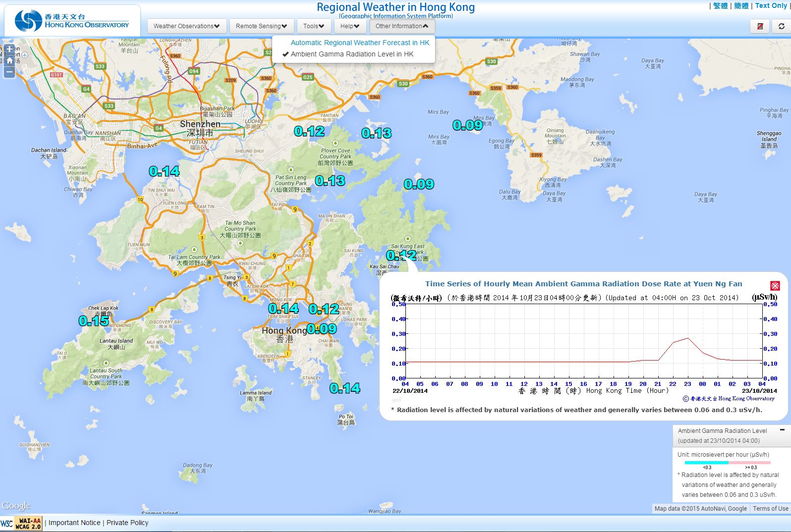The height and width of the screenshot is (532, 791).
Task: Collapse the Other Information dropdown
Action: point(402,26)
